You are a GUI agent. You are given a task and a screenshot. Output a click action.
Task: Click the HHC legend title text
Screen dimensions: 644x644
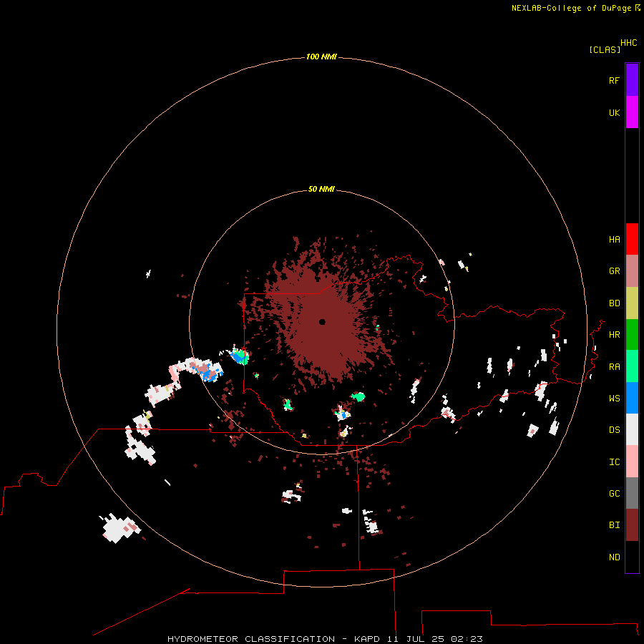tap(628, 43)
